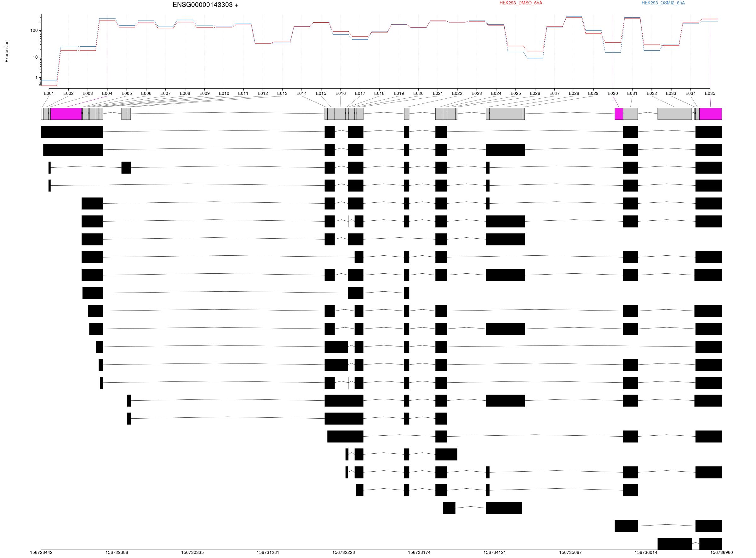
Task: Click exon label E001
Action: pyautogui.click(x=49, y=94)
